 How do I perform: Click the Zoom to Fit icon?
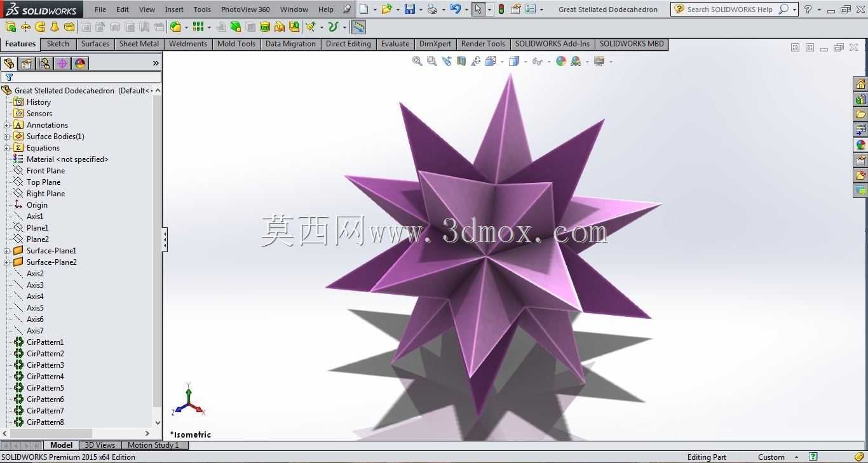417,61
